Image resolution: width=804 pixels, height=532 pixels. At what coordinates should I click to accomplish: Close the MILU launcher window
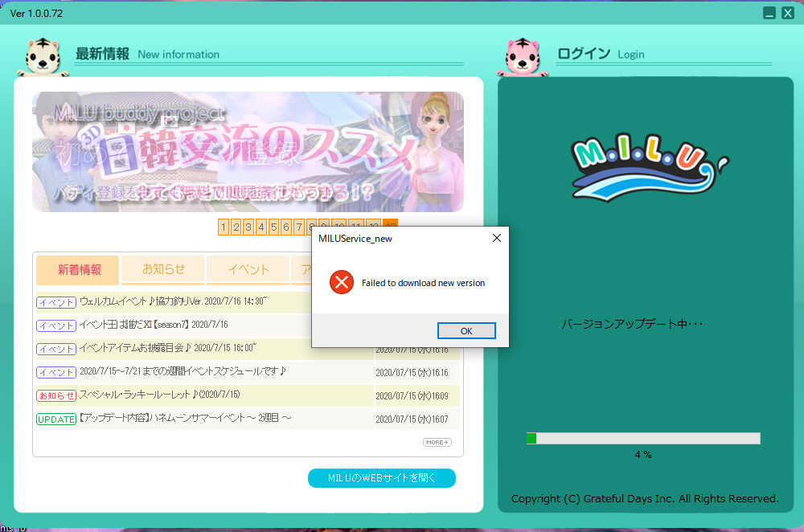click(x=788, y=13)
